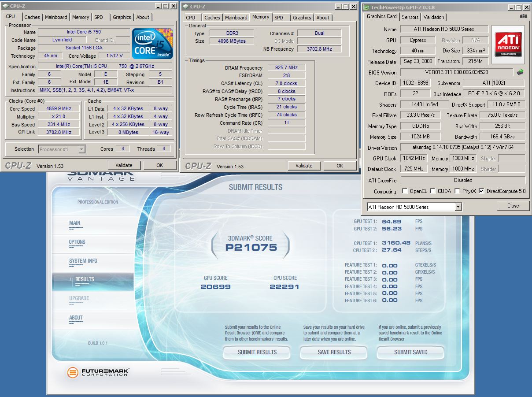Click the SUBMIT SAVED button
Viewport: 532px width, 397px height.
point(410,352)
